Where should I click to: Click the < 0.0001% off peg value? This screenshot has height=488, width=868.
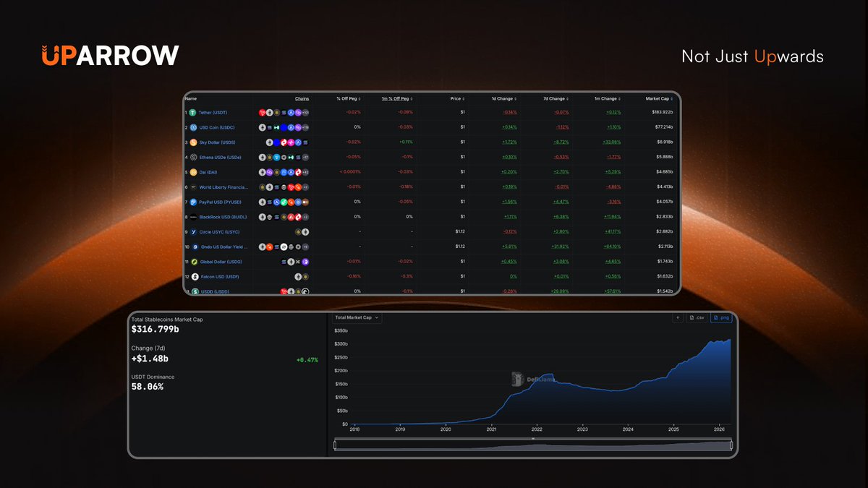click(x=350, y=172)
